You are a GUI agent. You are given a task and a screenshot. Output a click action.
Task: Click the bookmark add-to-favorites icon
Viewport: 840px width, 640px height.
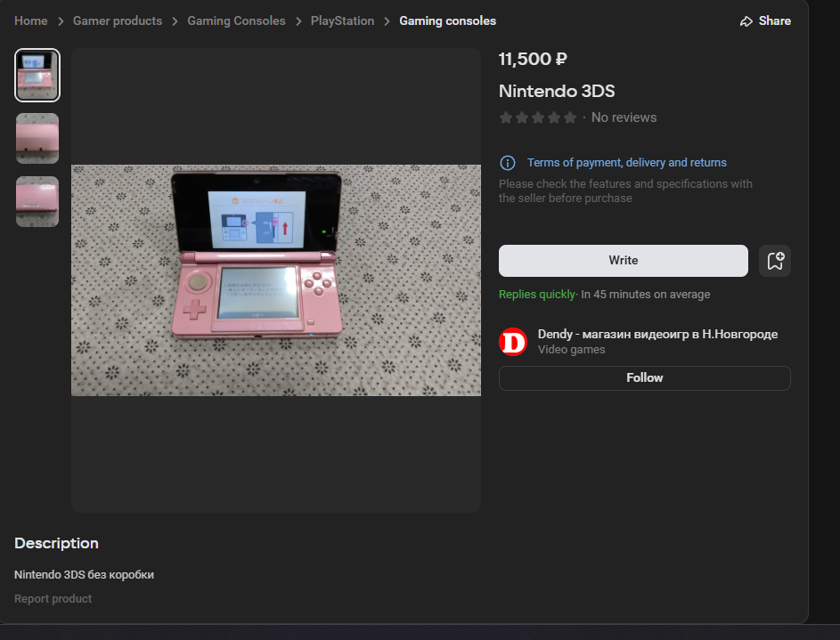point(775,261)
